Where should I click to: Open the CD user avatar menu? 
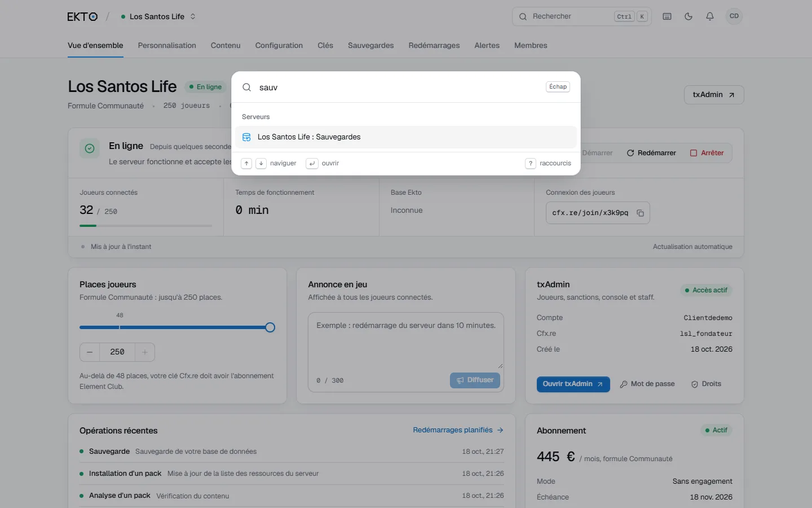pyautogui.click(x=734, y=16)
